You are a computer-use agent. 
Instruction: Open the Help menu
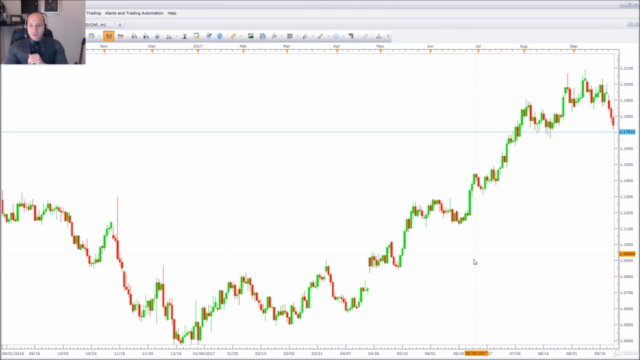pyautogui.click(x=172, y=13)
